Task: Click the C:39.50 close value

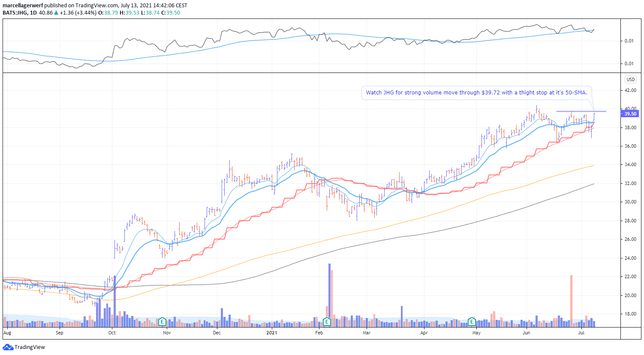Action: coord(171,13)
